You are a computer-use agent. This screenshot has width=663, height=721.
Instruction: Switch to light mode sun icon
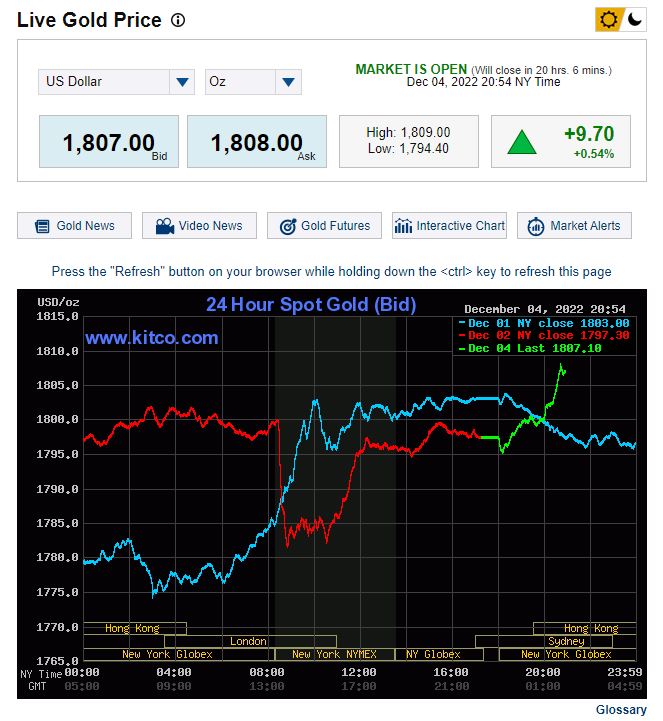pyautogui.click(x=608, y=20)
